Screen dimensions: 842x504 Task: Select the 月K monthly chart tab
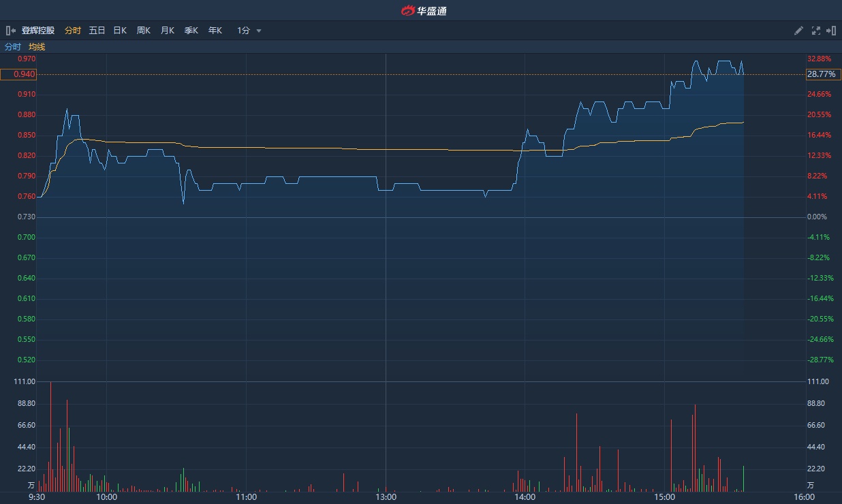(167, 31)
